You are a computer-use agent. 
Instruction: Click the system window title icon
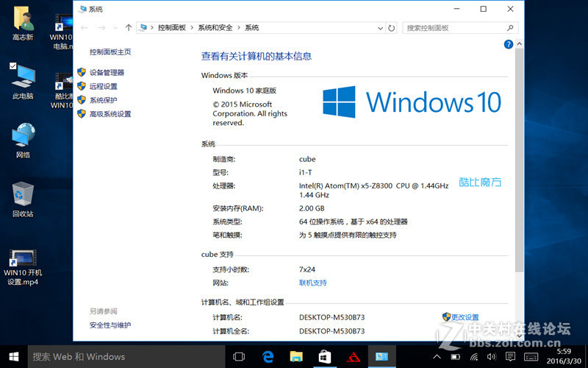click(x=82, y=9)
